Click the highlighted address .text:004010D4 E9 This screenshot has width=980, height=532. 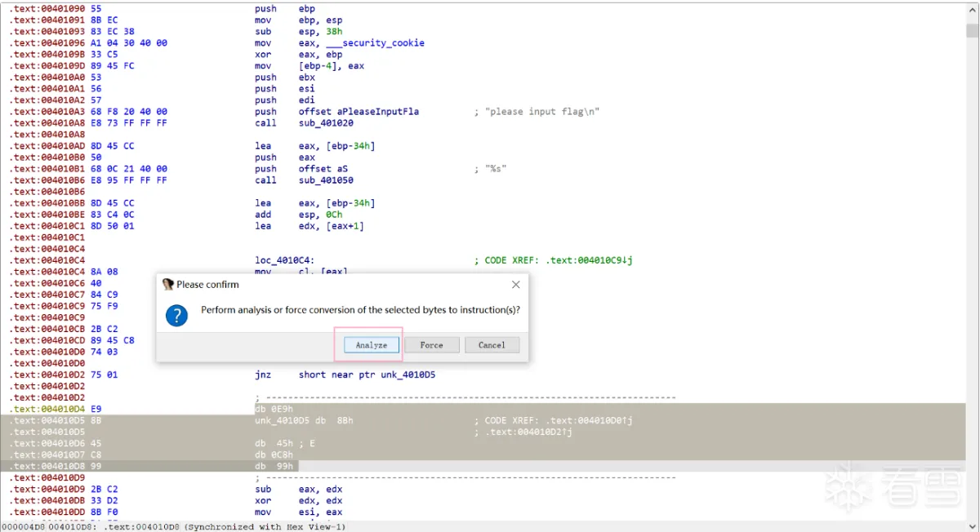click(x=56, y=409)
